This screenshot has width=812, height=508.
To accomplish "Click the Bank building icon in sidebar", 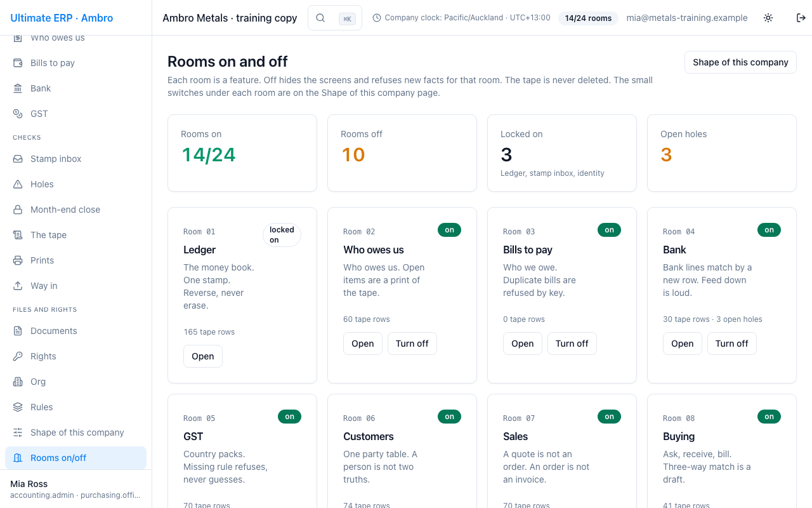I will click(x=18, y=88).
